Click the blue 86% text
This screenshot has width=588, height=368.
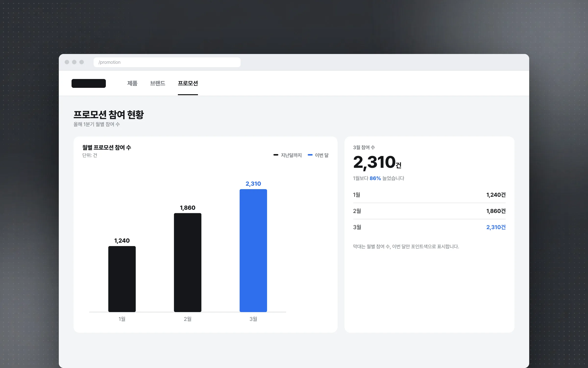375,178
